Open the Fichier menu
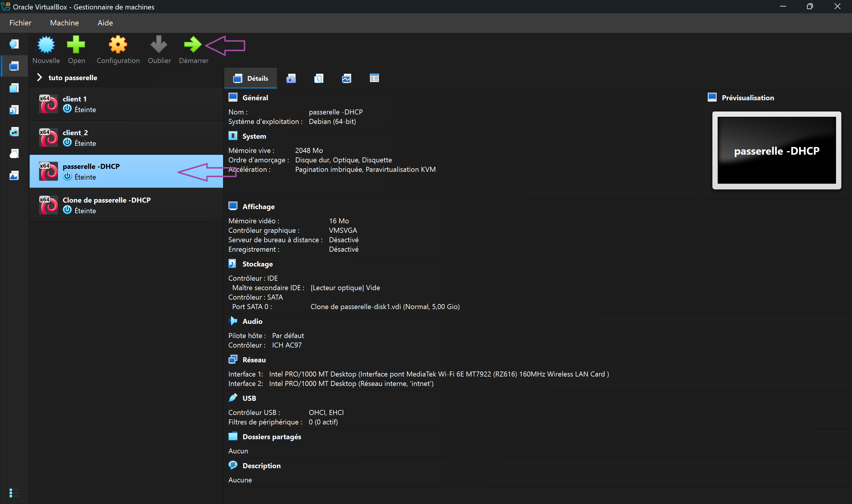 click(20, 23)
